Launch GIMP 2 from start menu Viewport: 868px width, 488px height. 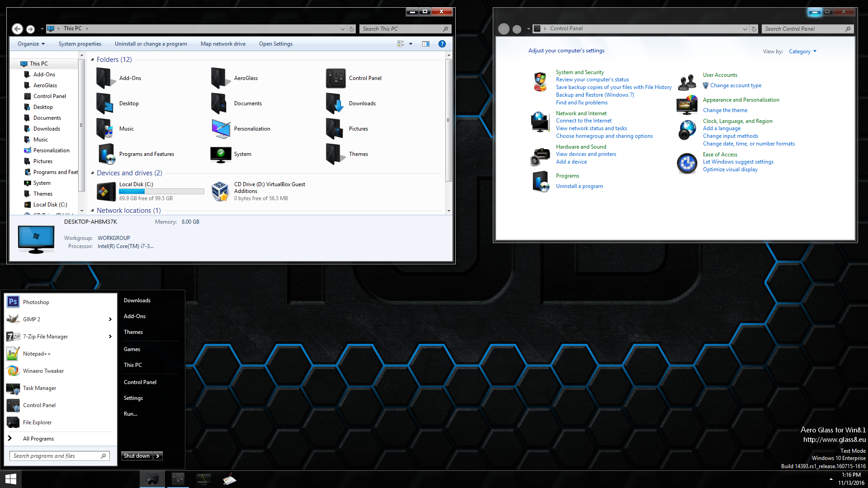[x=61, y=319]
